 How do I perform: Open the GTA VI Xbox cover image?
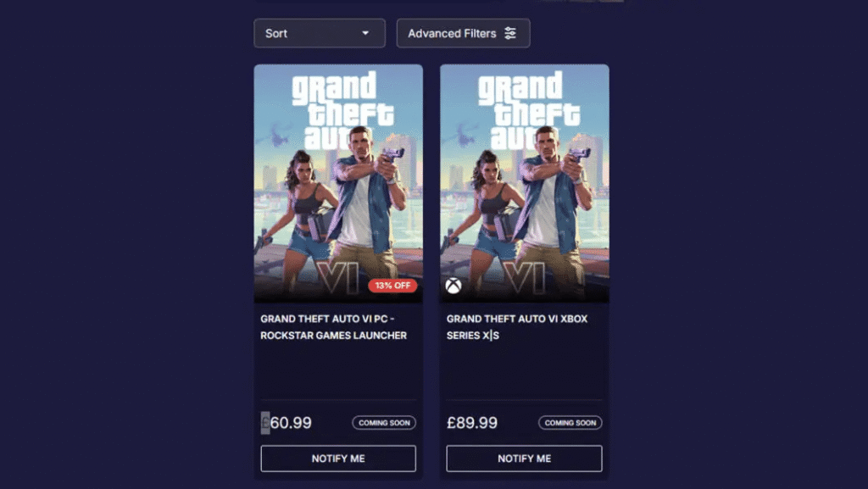524,184
